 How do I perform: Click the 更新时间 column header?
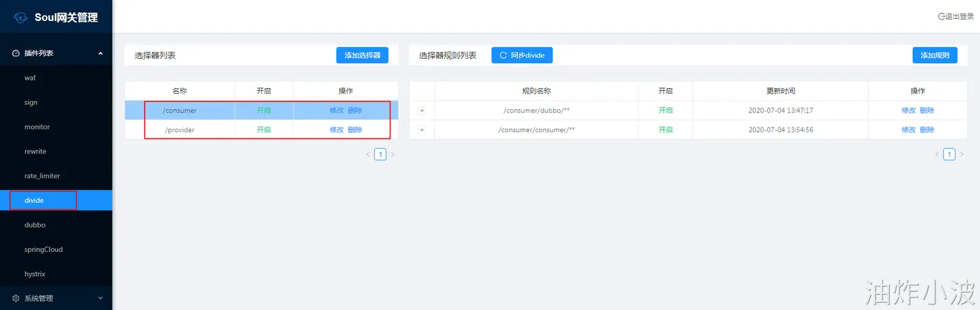[x=780, y=91]
